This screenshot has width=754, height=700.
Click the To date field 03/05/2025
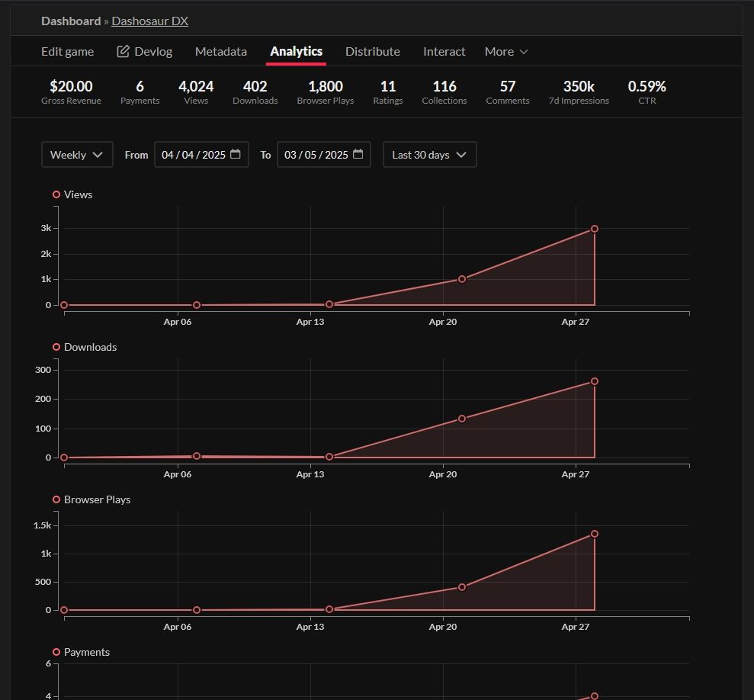click(323, 155)
